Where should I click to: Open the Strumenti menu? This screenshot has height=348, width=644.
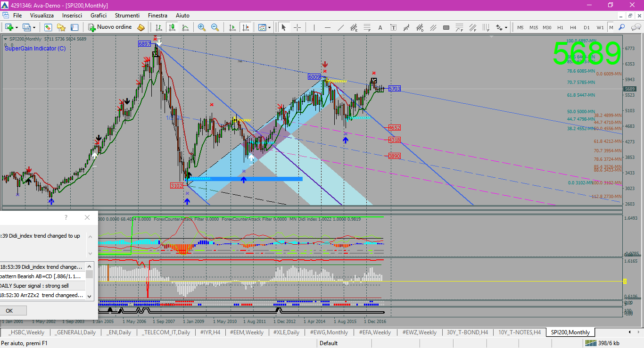pyautogui.click(x=127, y=16)
